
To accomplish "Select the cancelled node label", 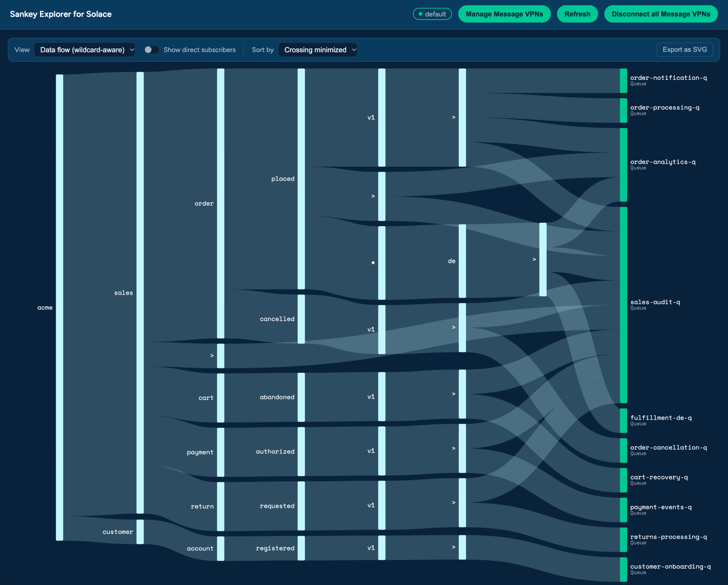I will coord(277,319).
